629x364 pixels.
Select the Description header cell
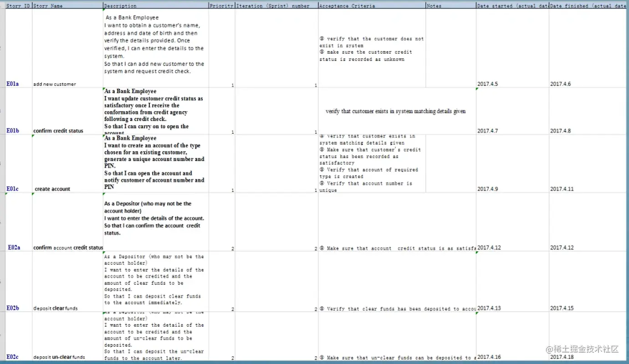tap(156, 6)
